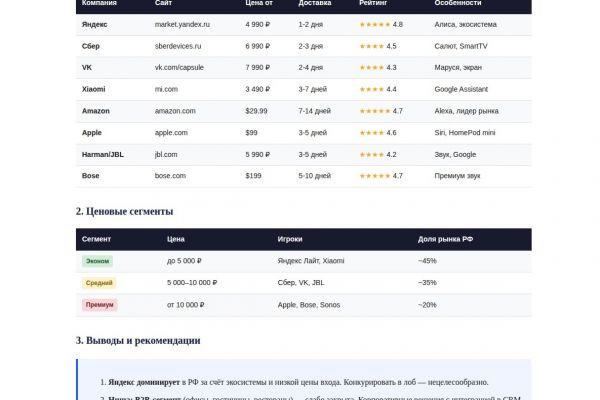Click Сбер, VK, JBL players cell

(x=301, y=283)
